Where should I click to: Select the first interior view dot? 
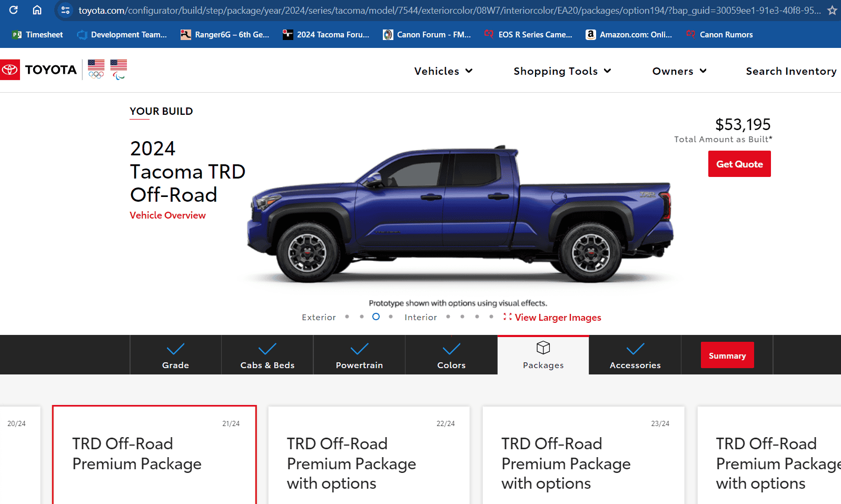click(448, 317)
